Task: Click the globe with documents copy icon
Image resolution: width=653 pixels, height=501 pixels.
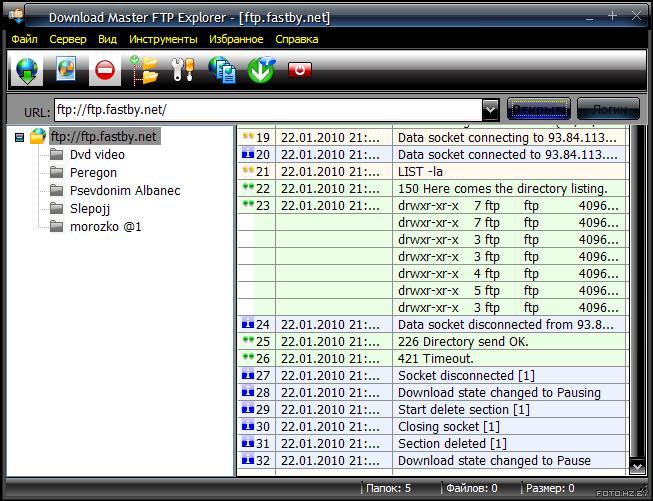Action: (222, 70)
